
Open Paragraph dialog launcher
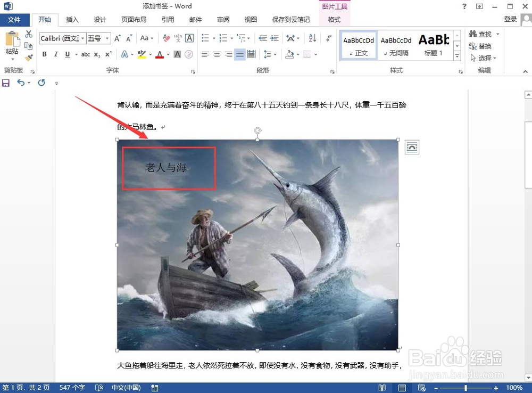[x=332, y=71]
